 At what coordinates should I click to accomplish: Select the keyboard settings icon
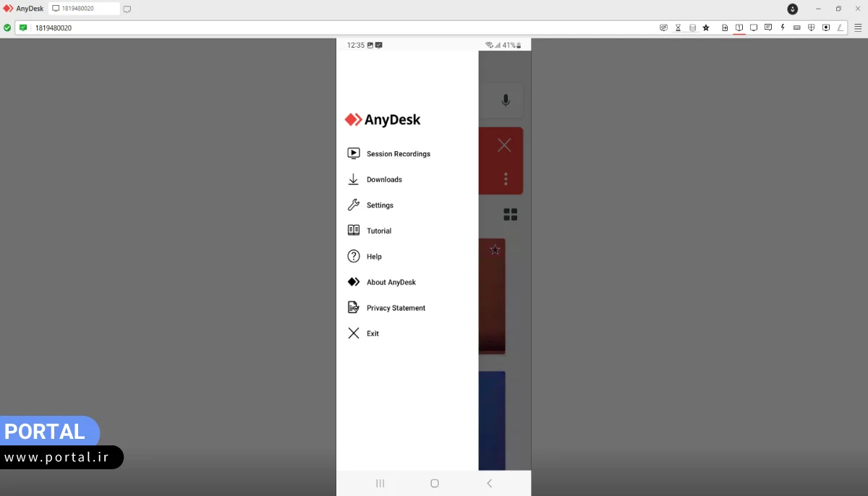coord(796,27)
